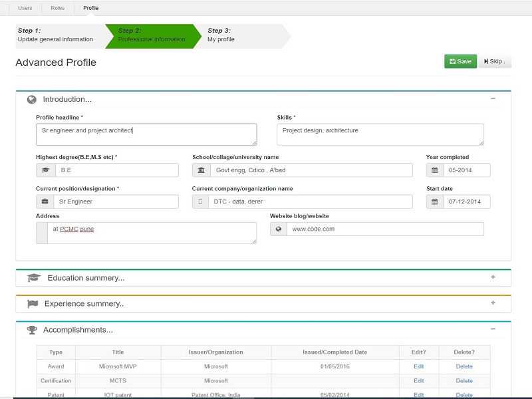Click the briefcase icon beside Current position

45,201
